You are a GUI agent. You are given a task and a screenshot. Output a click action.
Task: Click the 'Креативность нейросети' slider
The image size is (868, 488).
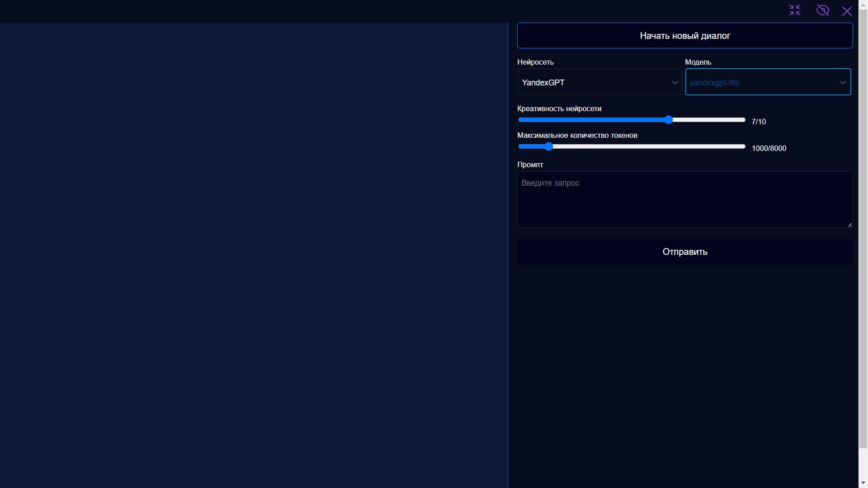pyautogui.click(x=632, y=120)
